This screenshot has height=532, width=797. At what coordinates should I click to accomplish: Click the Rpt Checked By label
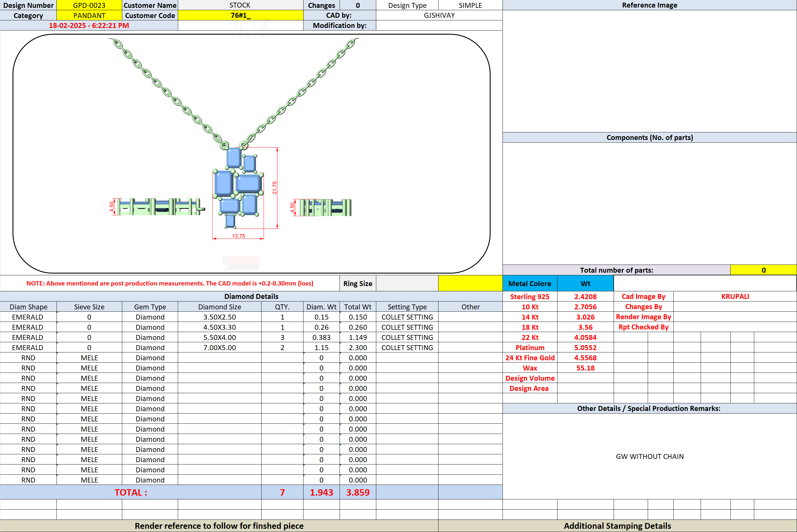point(643,327)
